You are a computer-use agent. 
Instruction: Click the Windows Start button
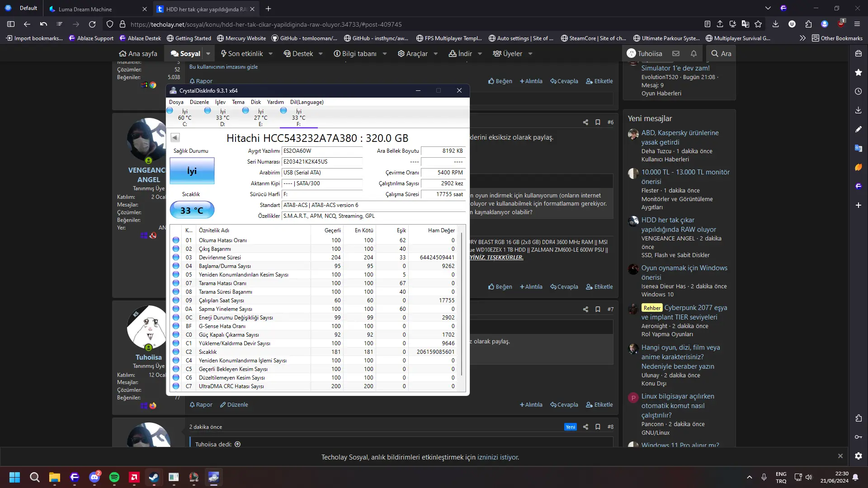14,477
